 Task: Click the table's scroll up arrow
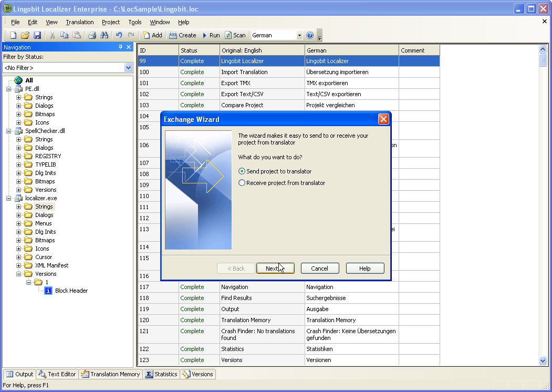click(543, 49)
